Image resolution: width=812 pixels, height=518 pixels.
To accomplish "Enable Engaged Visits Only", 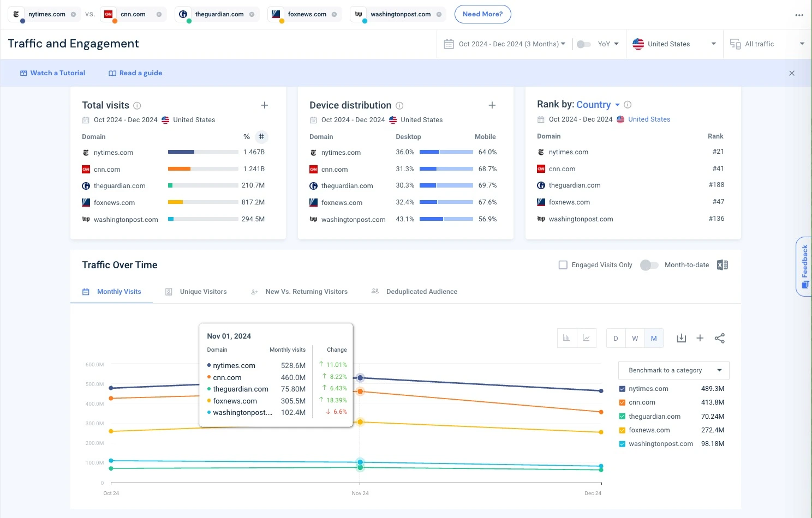I will [563, 264].
